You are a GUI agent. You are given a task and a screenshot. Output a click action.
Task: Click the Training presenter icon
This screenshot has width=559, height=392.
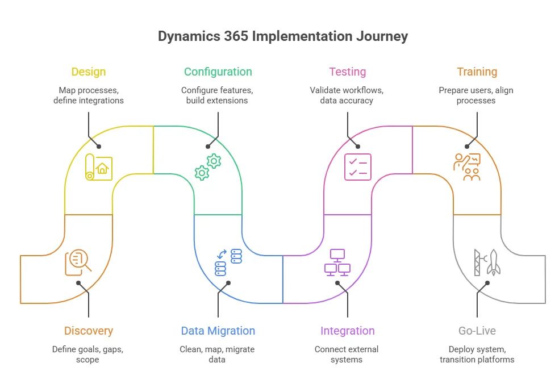(467, 167)
